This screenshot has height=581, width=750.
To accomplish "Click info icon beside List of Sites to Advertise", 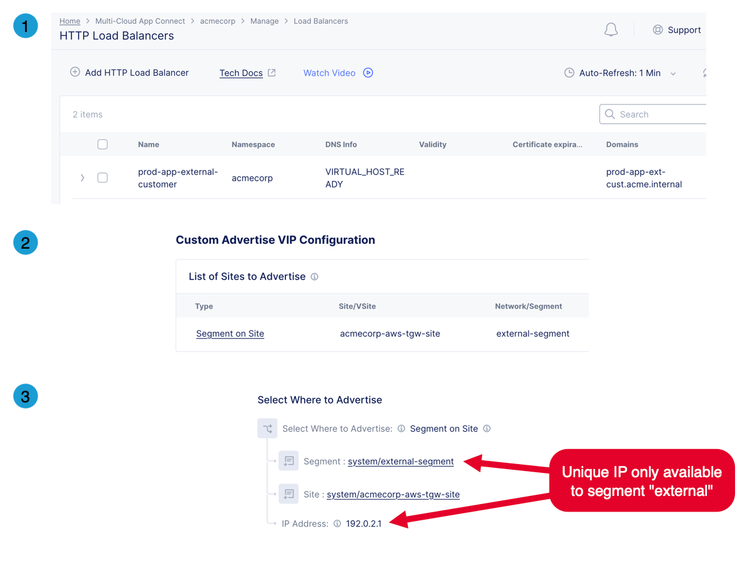I will tap(315, 277).
